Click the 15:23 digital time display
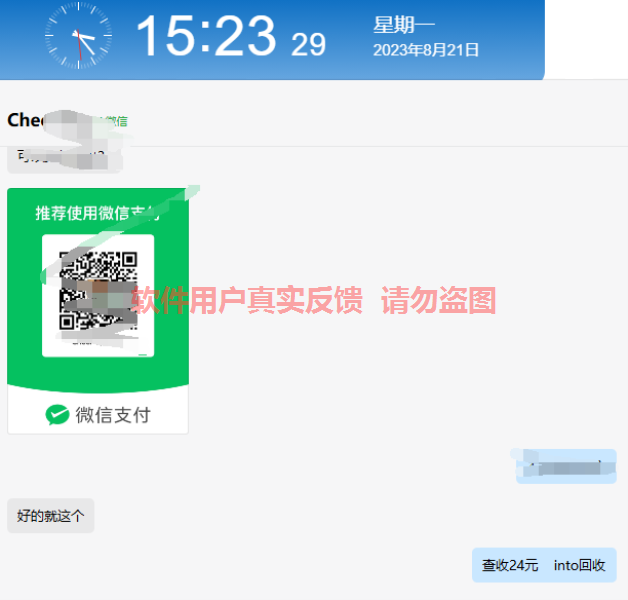Viewport: 628px width, 600px height. pyautogui.click(x=207, y=35)
